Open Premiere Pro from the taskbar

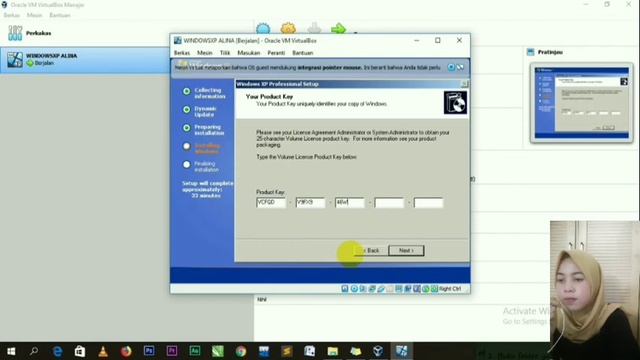click(172, 351)
